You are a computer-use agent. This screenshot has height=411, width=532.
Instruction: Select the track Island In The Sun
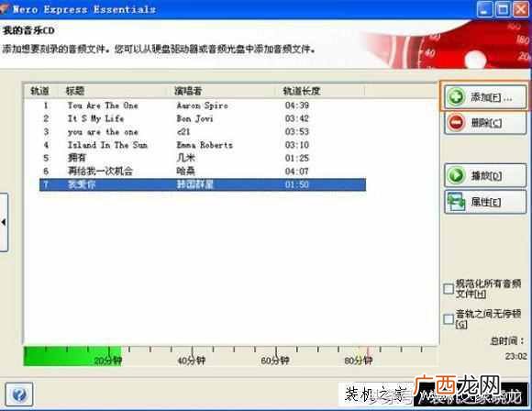pos(203,145)
